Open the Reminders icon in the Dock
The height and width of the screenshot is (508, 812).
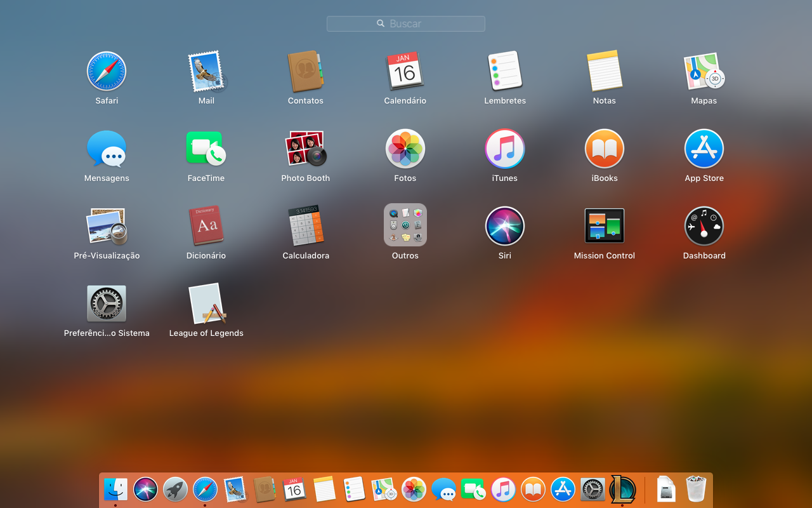(354, 490)
